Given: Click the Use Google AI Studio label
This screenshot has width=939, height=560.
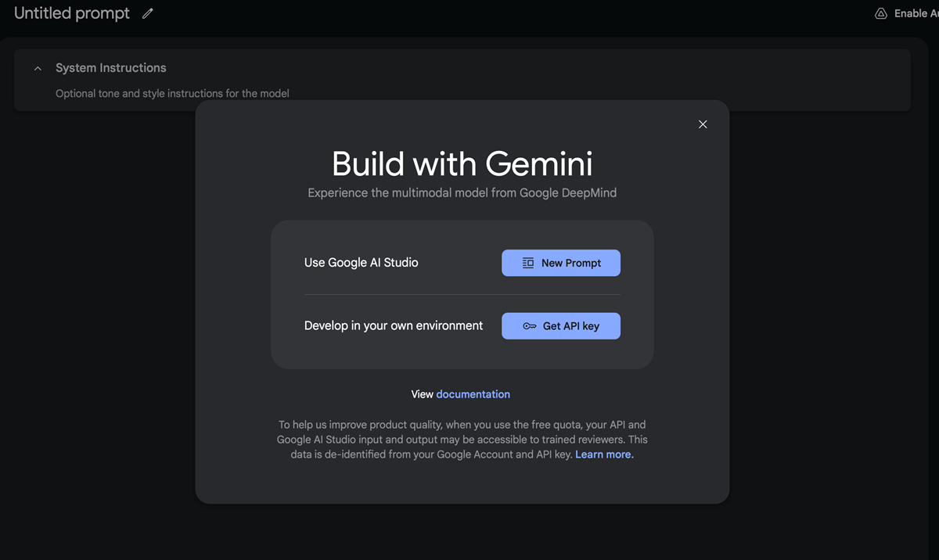Looking at the screenshot, I should pos(362,263).
